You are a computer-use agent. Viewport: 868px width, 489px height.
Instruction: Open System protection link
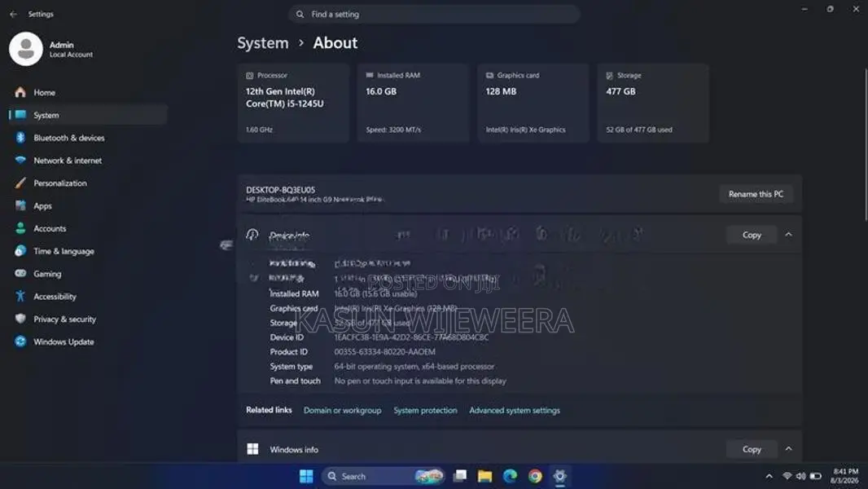pyautogui.click(x=425, y=411)
